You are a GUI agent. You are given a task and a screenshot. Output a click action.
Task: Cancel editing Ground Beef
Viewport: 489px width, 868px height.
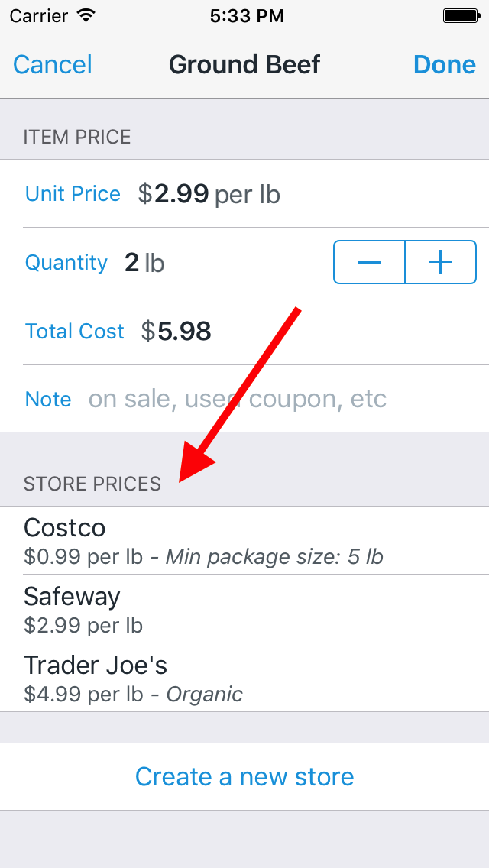(53, 65)
